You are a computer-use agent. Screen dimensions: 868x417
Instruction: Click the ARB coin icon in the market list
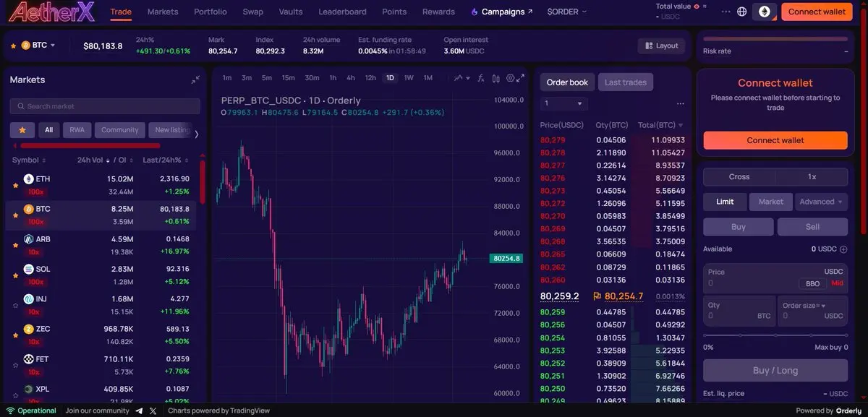point(29,238)
